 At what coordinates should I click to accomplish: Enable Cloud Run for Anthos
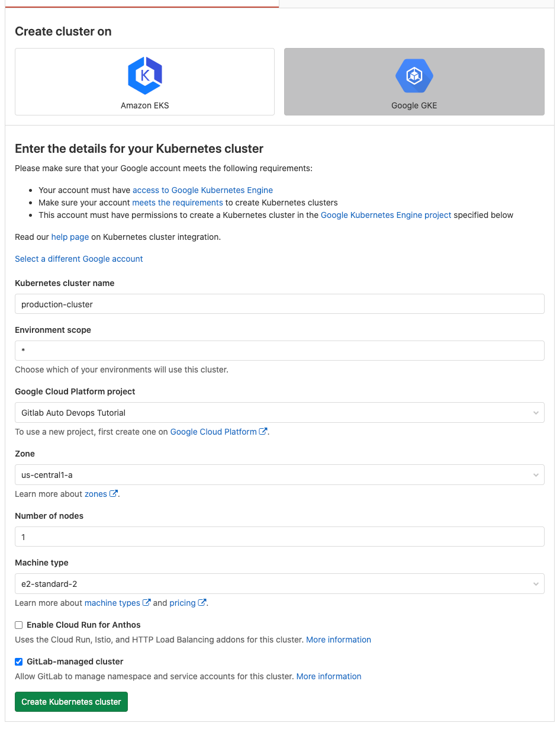18,624
